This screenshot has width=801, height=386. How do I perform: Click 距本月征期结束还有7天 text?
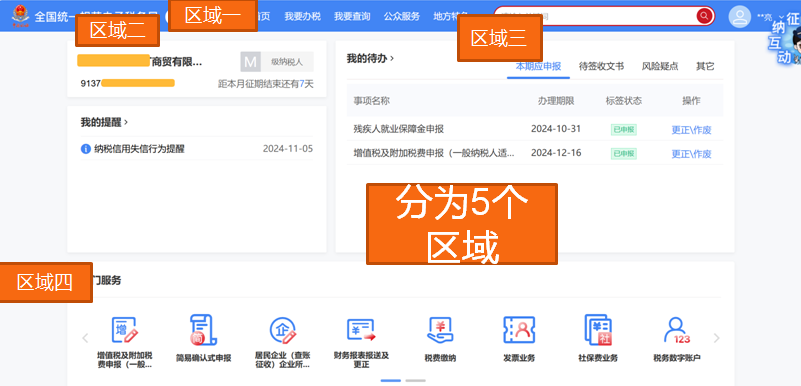coord(266,84)
